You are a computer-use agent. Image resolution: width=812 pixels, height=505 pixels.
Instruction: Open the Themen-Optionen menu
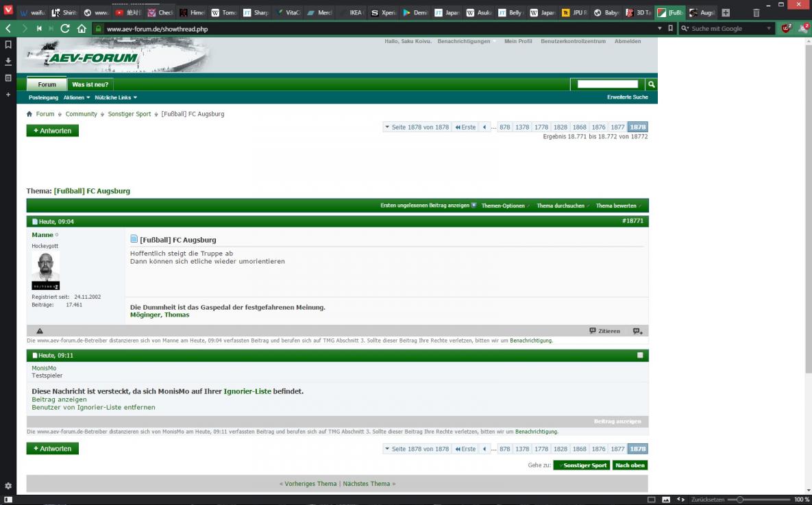click(x=504, y=206)
